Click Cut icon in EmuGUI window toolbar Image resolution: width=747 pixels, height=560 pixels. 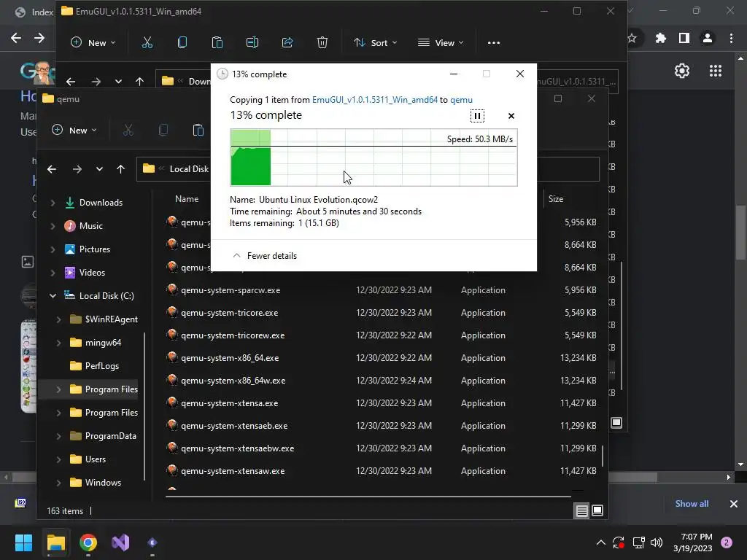[147, 43]
